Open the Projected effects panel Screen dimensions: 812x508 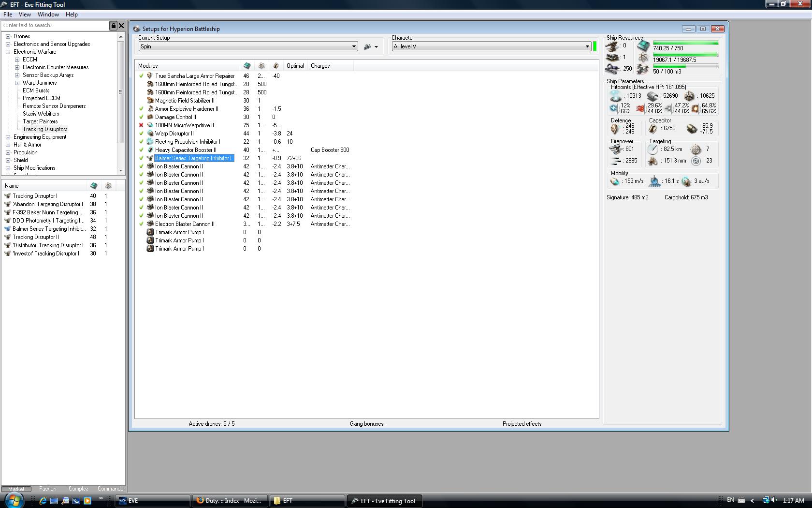522,424
